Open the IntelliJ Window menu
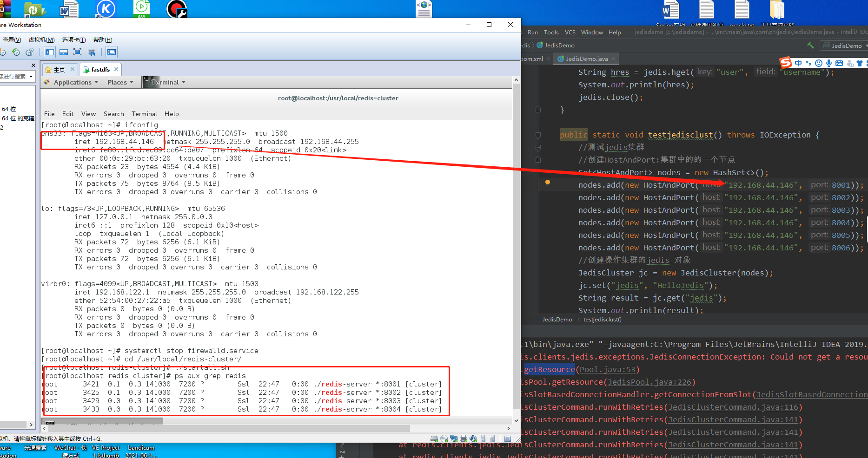868x458 pixels. (x=592, y=33)
